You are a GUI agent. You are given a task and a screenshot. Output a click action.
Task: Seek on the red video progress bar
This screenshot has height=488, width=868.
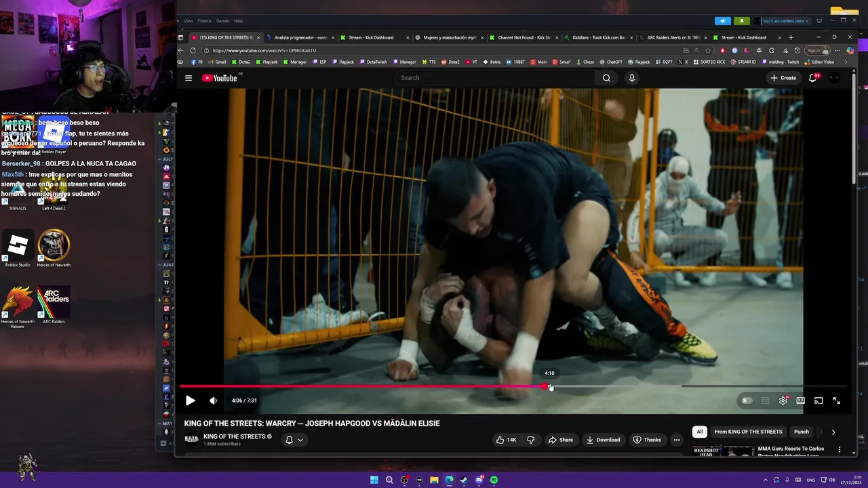(362, 386)
